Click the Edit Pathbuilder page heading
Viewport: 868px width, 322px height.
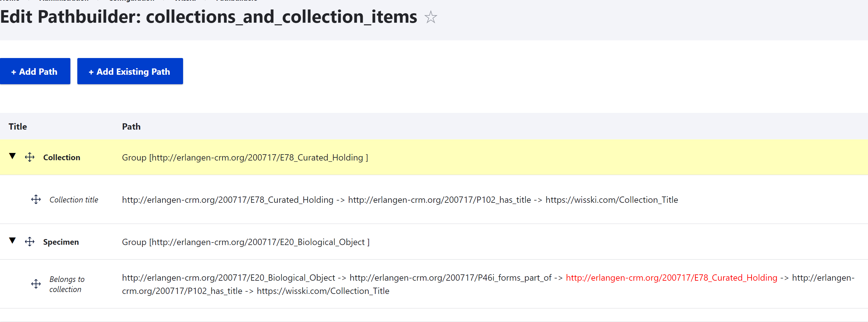coord(209,17)
